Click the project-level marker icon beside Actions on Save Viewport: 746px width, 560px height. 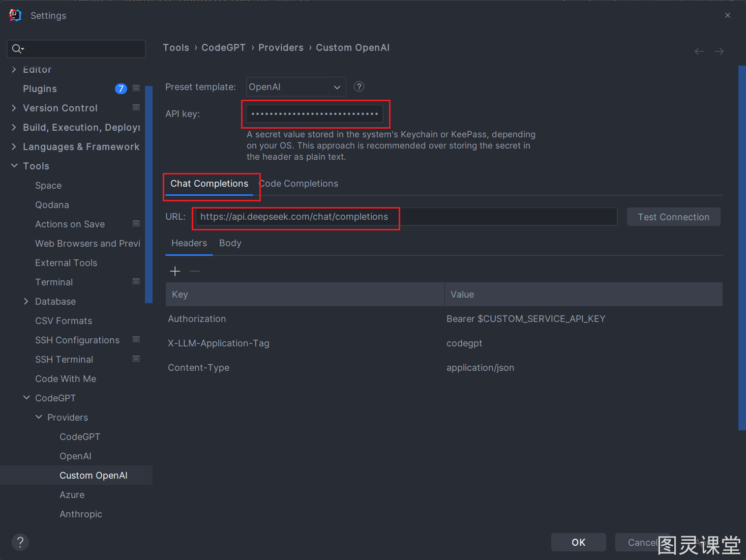136,223
